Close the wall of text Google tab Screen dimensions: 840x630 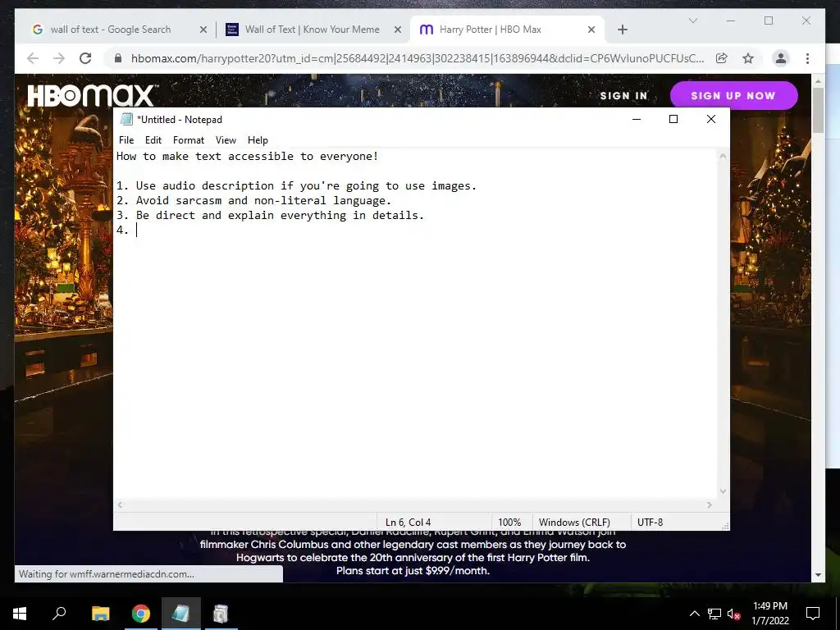point(203,30)
